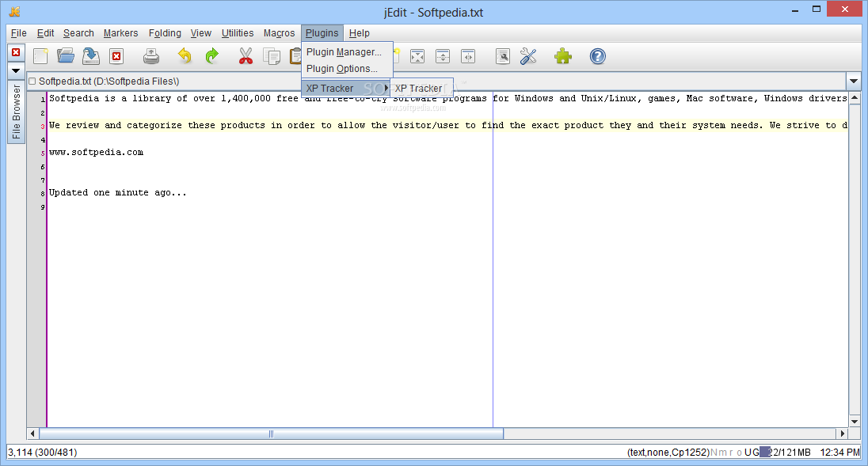
Task: Open a file with the folder icon
Action: pyautogui.click(x=65, y=56)
